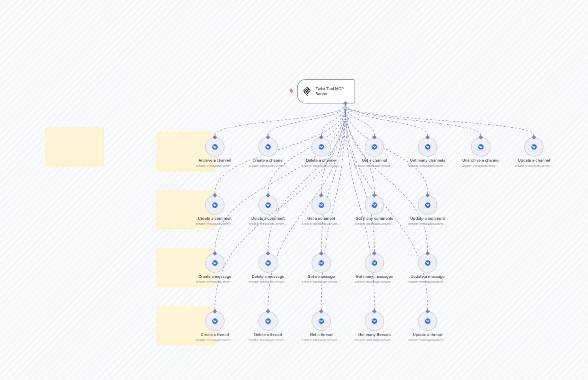
Task: Select the Create a message tool node
Action: (x=215, y=263)
